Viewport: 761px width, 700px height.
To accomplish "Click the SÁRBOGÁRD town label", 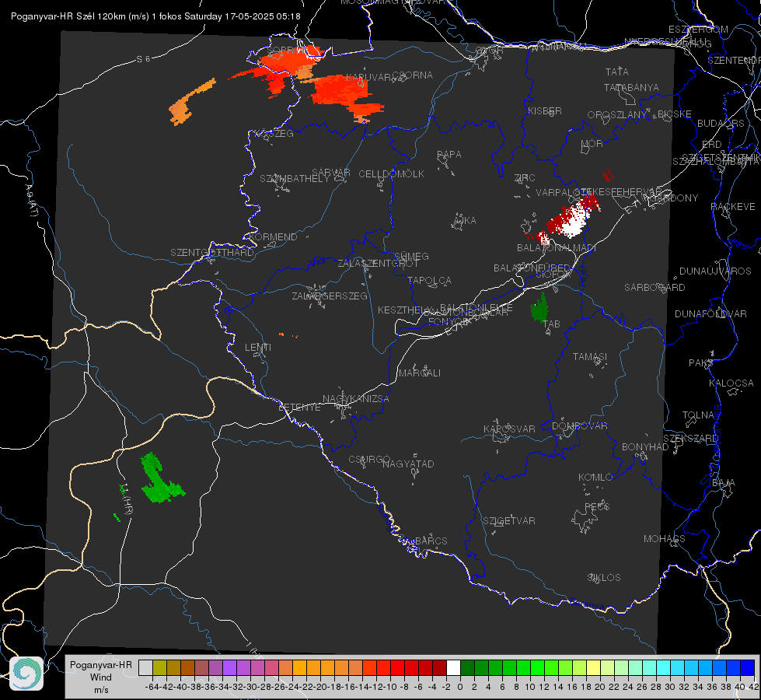I will click(x=655, y=288).
